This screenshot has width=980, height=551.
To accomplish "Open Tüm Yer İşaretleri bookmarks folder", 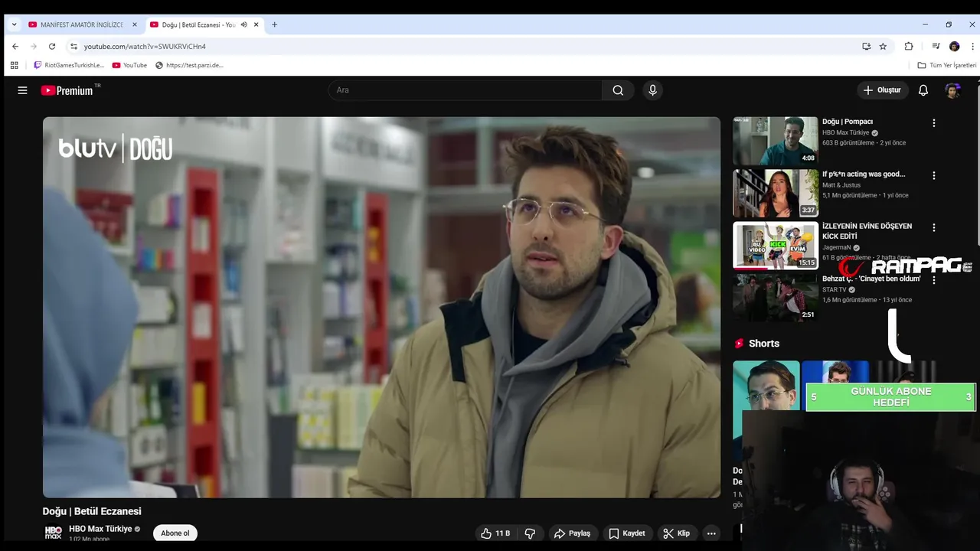I will coord(947,65).
